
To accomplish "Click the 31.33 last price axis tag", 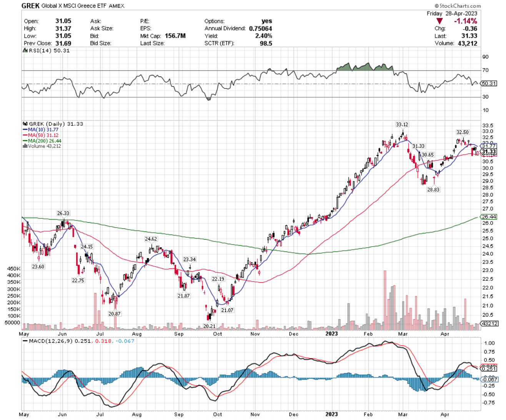I will coord(489,152).
